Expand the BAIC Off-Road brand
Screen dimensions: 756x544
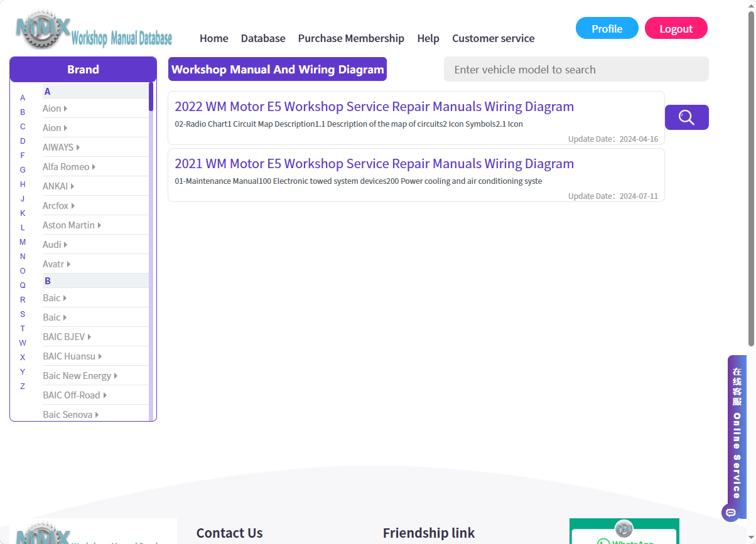click(x=75, y=395)
